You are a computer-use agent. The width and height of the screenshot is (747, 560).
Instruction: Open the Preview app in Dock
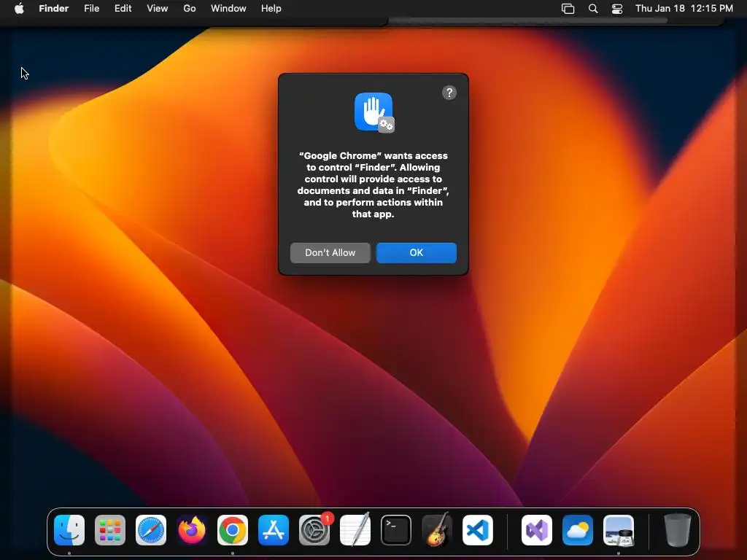point(619,529)
